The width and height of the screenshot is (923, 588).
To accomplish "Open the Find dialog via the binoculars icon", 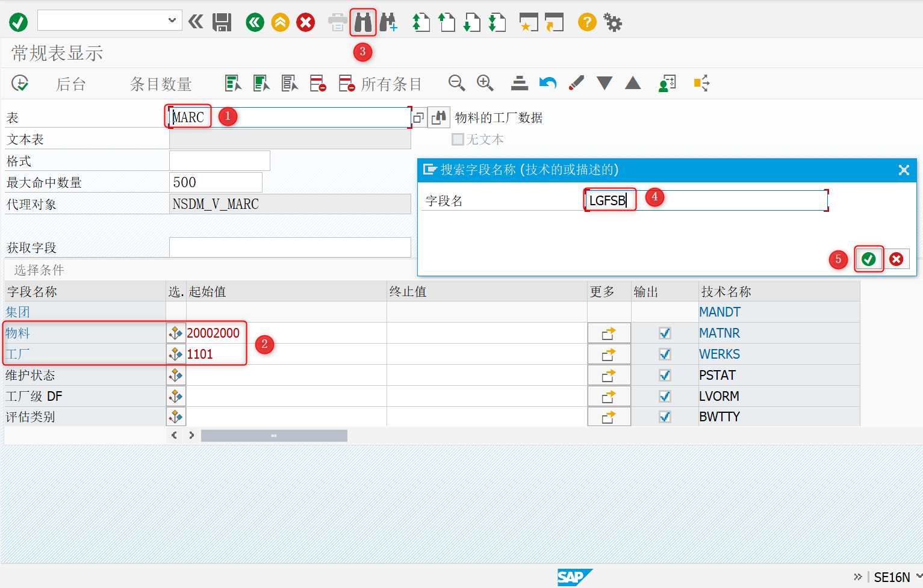I will click(362, 22).
